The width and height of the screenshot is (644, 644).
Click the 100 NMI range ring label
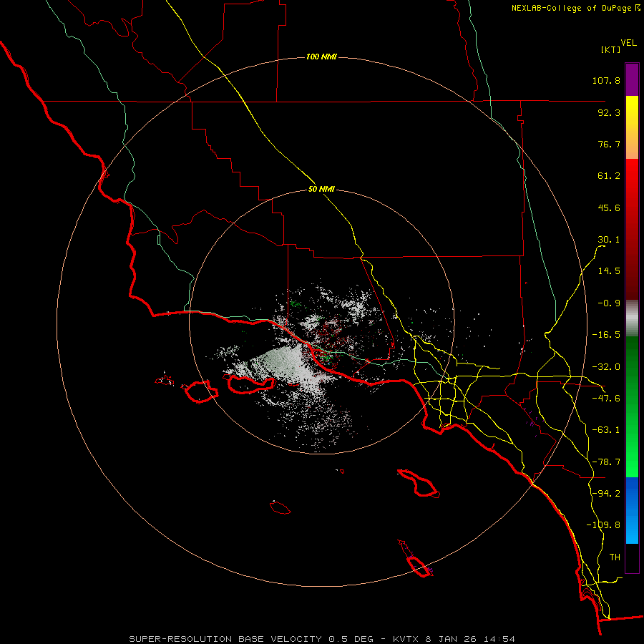tap(321, 57)
